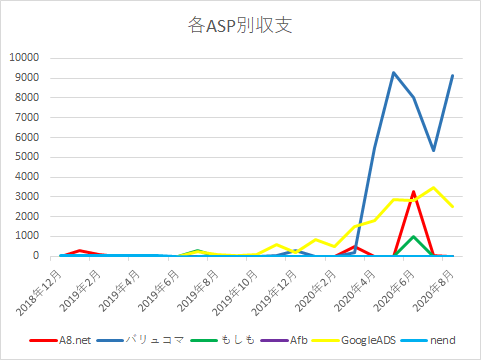Click the purple Afb legend line swatch
Screen dimensions: 481x360
274,341
